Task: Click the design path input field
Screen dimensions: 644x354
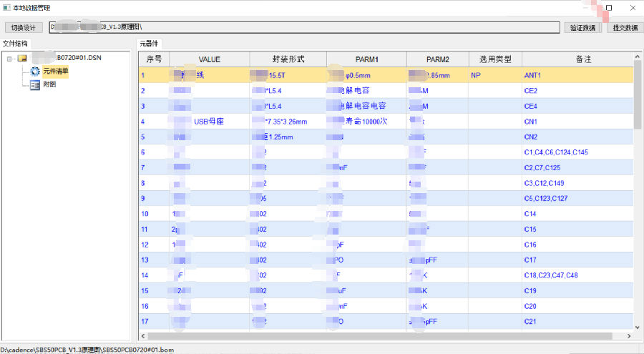Action: 304,27
